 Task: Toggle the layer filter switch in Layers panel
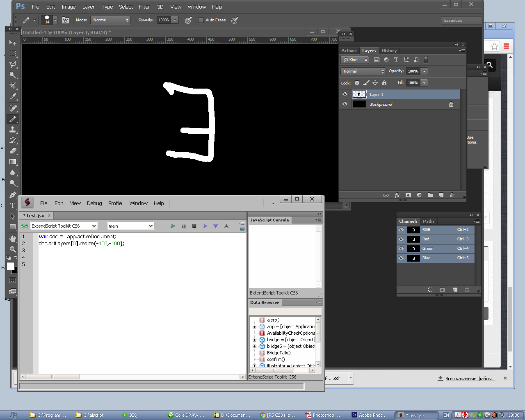click(x=426, y=60)
